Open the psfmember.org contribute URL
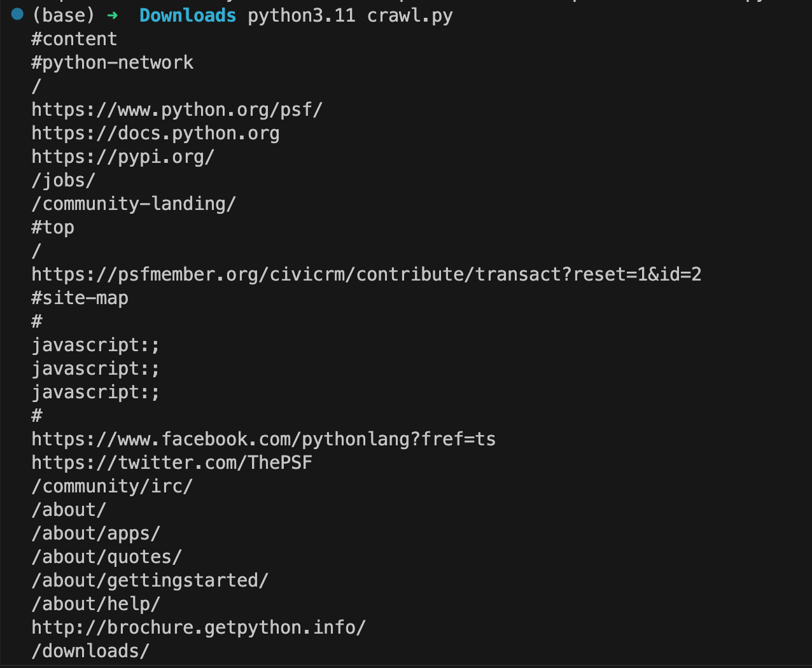The image size is (812, 668). click(366, 274)
